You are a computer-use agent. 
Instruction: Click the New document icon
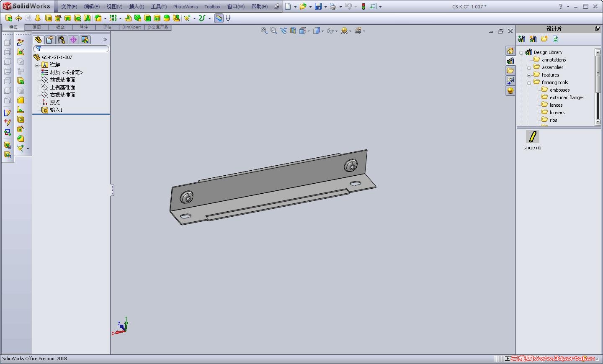coord(288,6)
